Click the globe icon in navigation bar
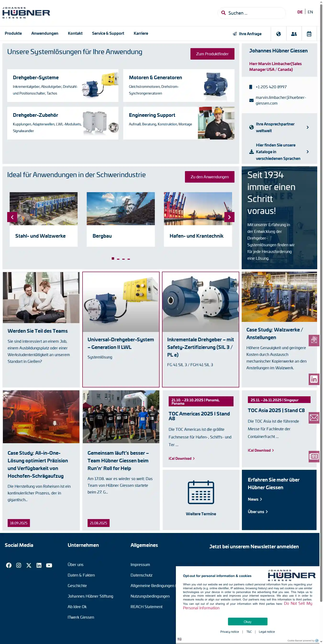The height and width of the screenshot is (644, 323). click(x=278, y=34)
